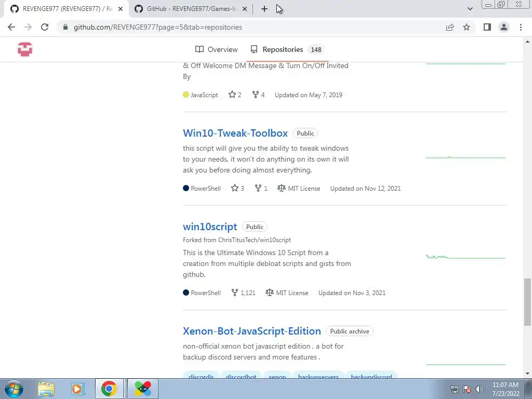Close the REVENGE977 repositories tab
The width and height of the screenshot is (532, 399).
(x=121, y=9)
